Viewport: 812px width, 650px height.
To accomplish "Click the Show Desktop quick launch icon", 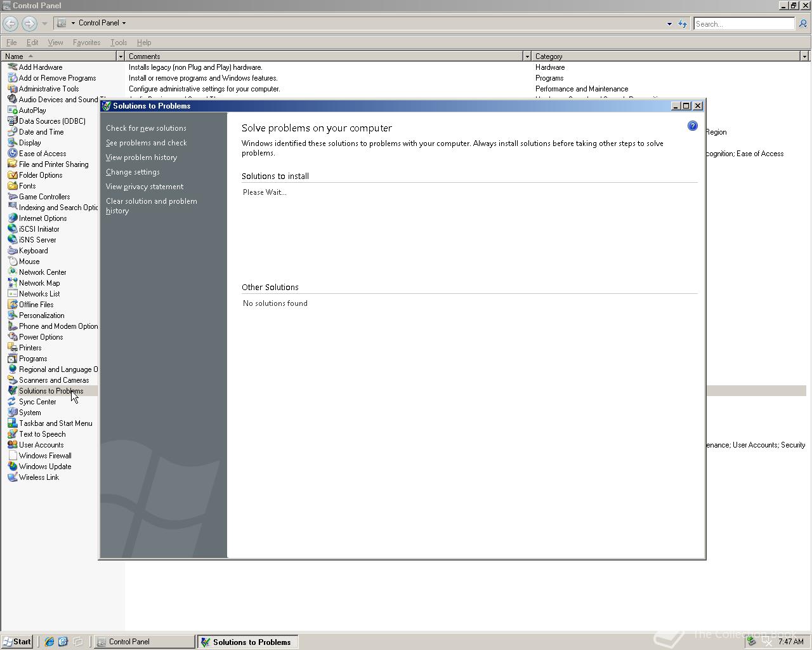I will [77, 642].
